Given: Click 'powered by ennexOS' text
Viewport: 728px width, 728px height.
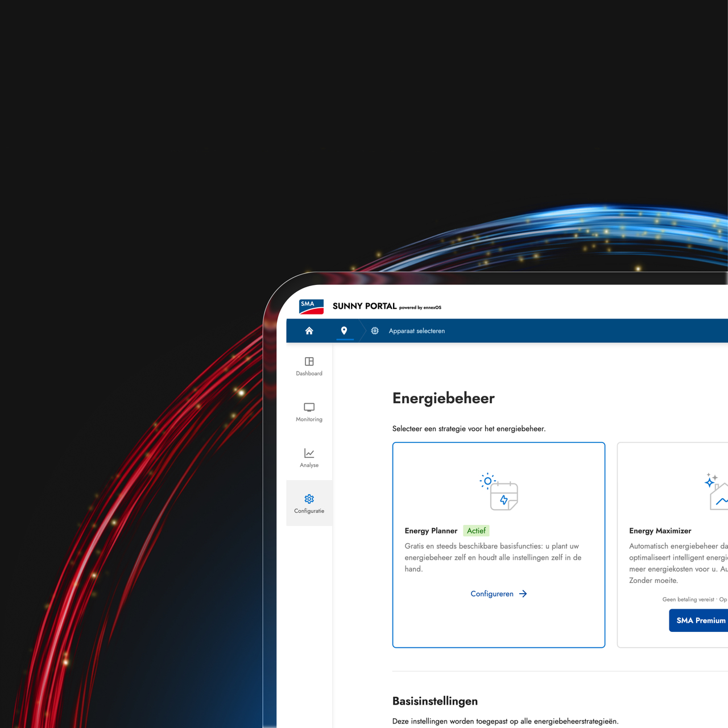Looking at the screenshot, I should point(420,308).
